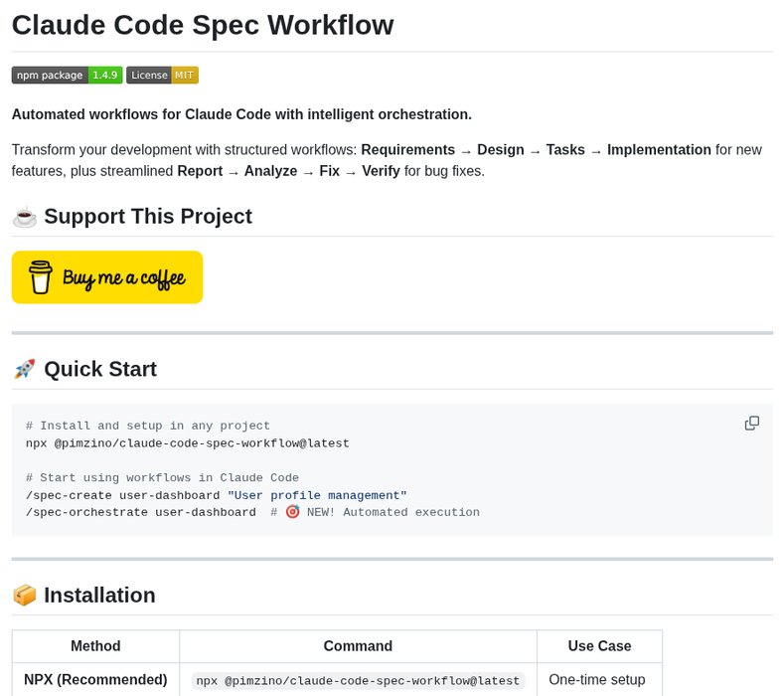Open the License MIT badge
Viewport: 784px width, 696px height.
(x=163, y=75)
